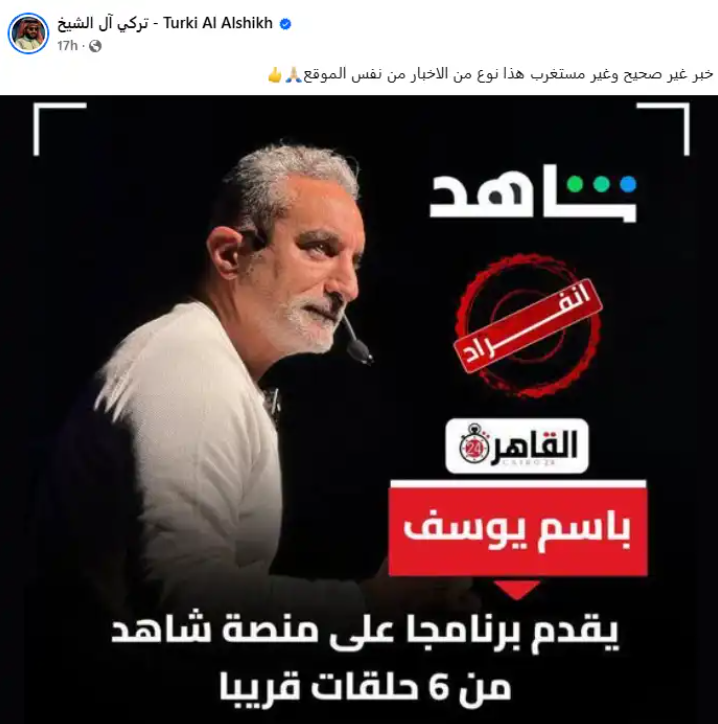Click the praying hands emoji

(x=293, y=74)
